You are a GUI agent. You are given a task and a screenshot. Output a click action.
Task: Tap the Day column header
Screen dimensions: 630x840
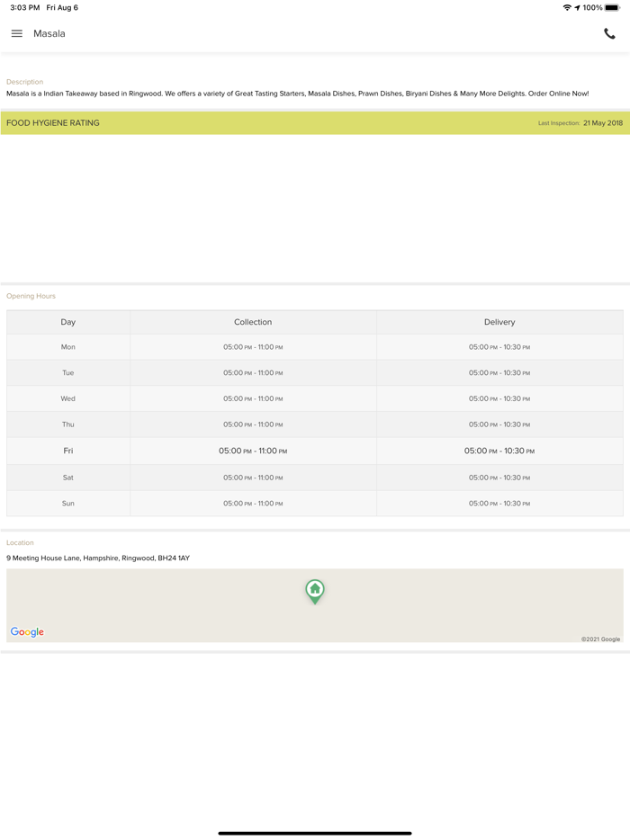tap(68, 322)
